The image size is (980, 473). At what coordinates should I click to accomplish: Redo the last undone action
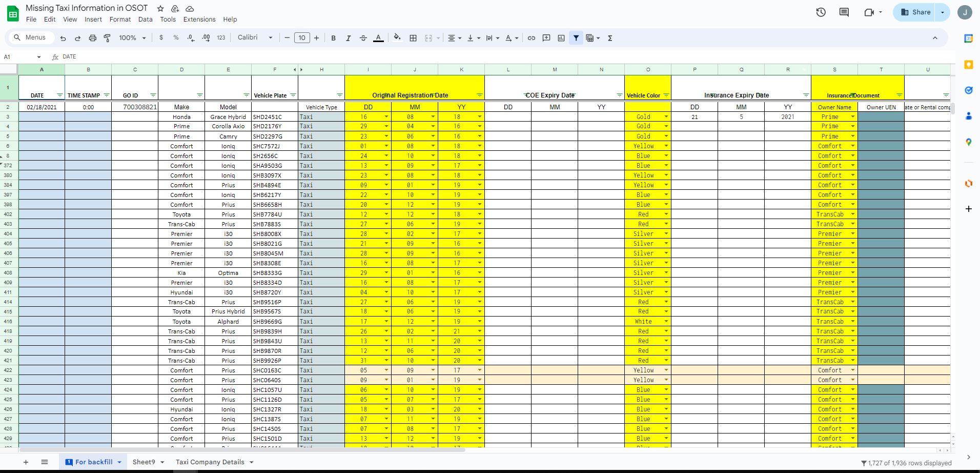pos(78,38)
